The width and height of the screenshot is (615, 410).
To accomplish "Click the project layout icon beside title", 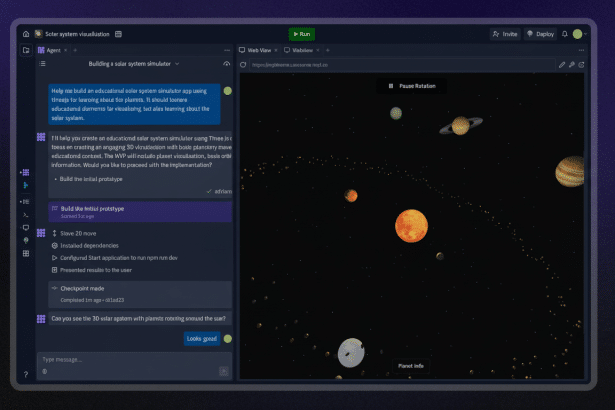I will point(118,34).
